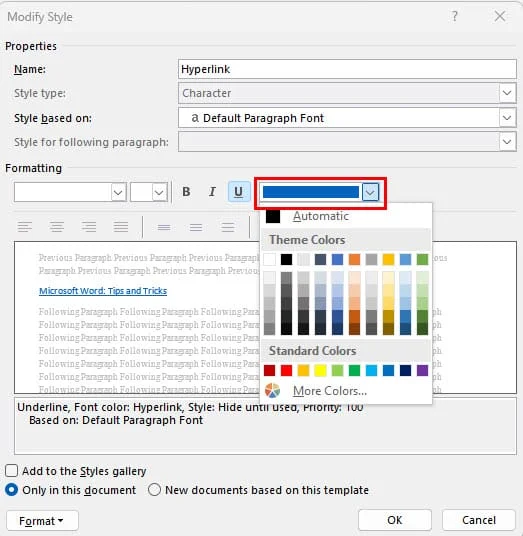Center align text icon
Viewport: 523px width, 536px height.
click(x=57, y=227)
